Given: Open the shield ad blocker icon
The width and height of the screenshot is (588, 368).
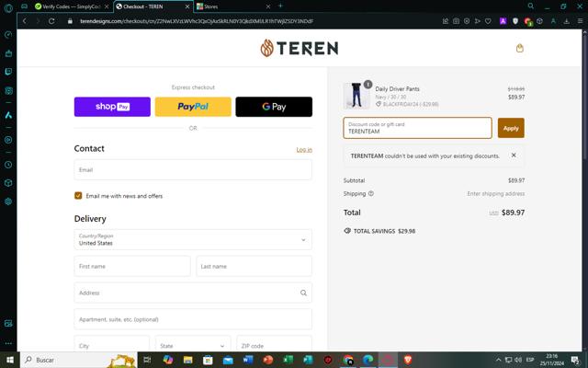Looking at the screenshot, I should [x=515, y=21].
